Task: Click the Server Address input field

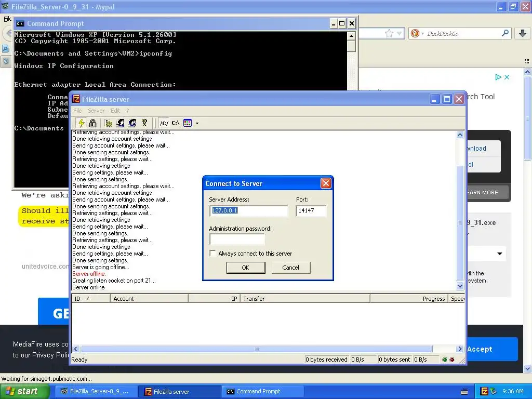Action: 249,211
